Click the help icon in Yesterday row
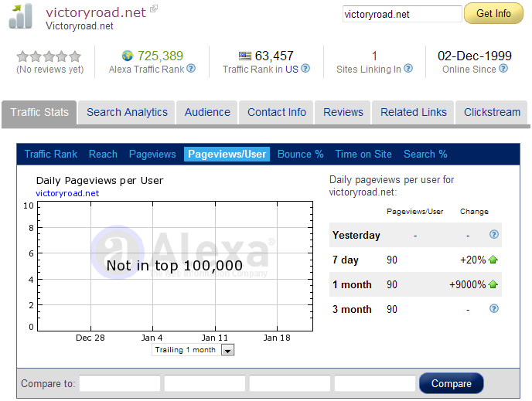Screen dimensions: 532x401 coord(494,235)
